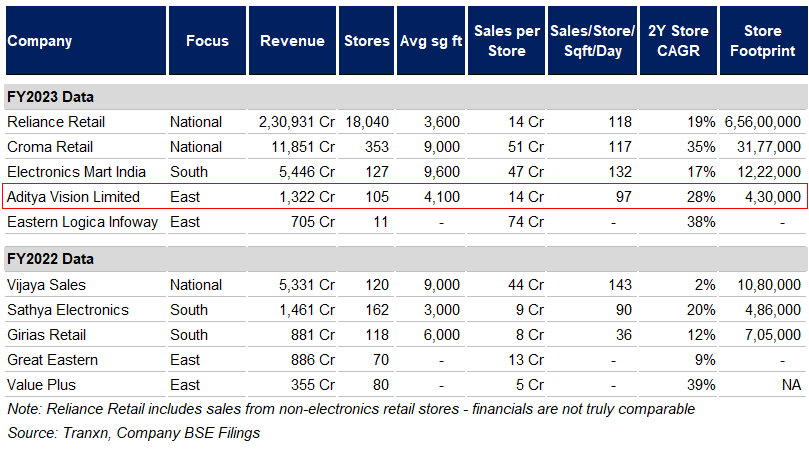This screenshot has width=809, height=449.
Task: Click the Great Eastern company cell
Action: [53, 360]
